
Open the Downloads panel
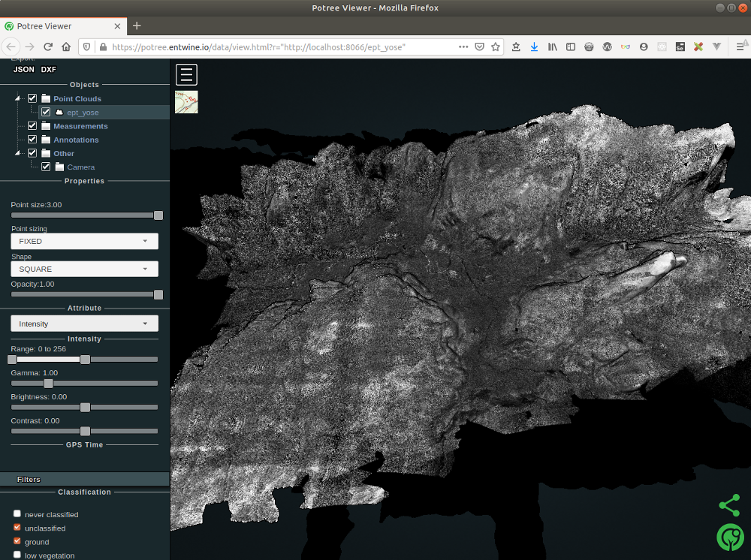pos(534,47)
